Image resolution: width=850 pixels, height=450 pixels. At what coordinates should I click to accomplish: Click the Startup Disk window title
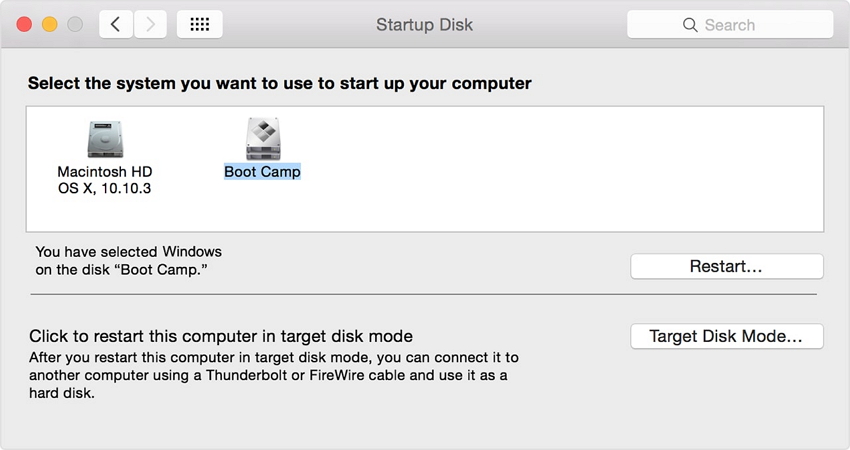click(x=424, y=24)
